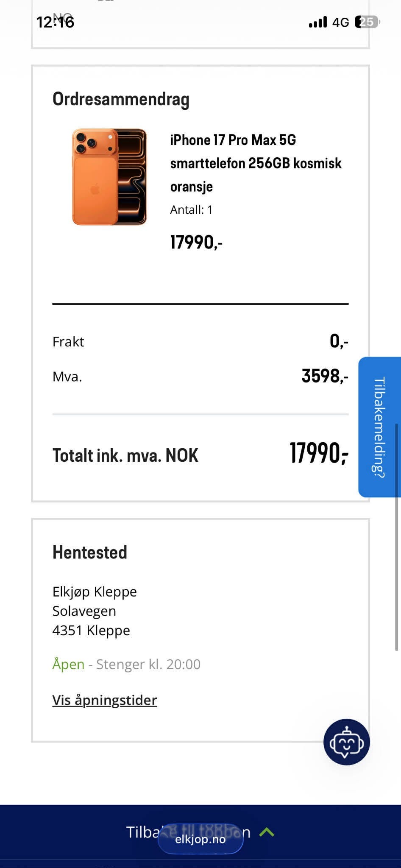Open the chatbot assistant icon
This screenshot has height=868, width=401.
pyautogui.click(x=346, y=742)
